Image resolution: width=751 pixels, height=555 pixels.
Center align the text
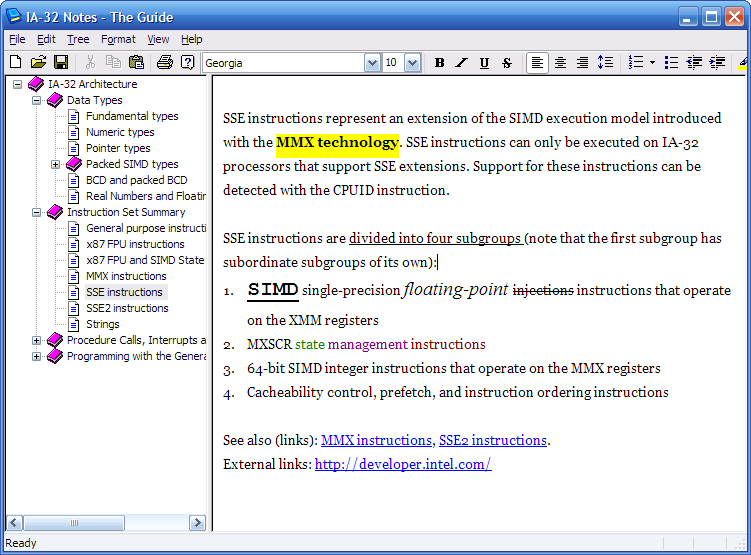point(560,63)
